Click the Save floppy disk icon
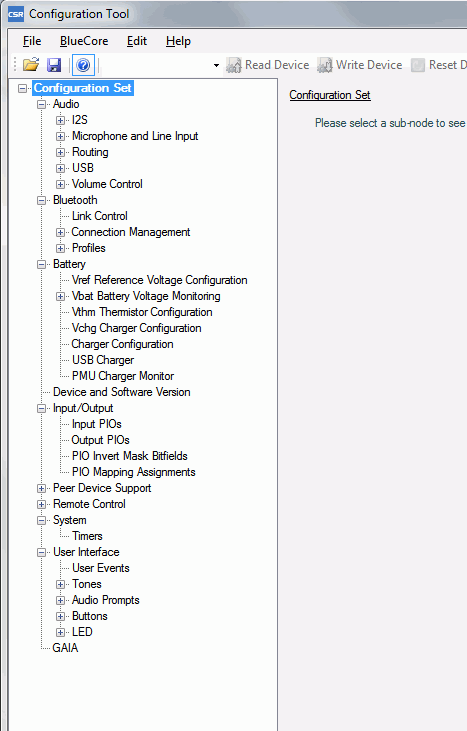This screenshot has width=467, height=731. (54, 65)
